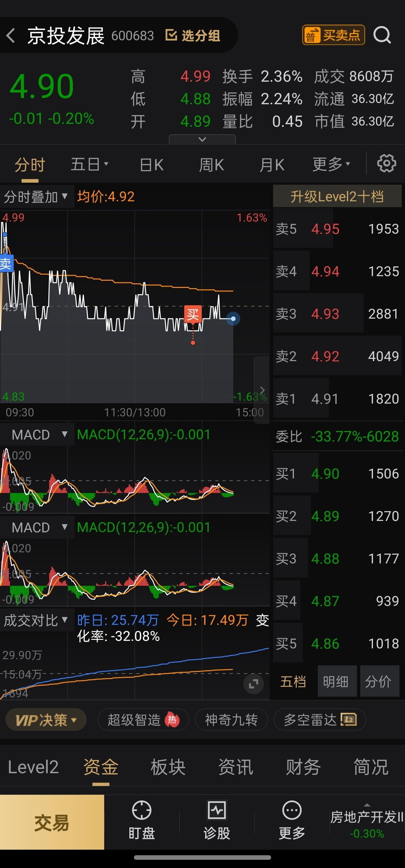The height and width of the screenshot is (868, 405).
Task: Tap the blue cursor dot on price line
Action: [x=233, y=318]
